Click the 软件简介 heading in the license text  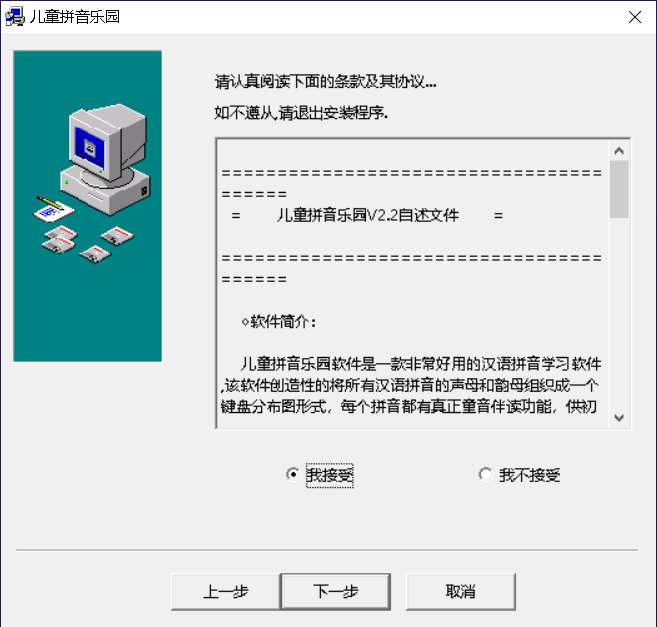(279, 322)
